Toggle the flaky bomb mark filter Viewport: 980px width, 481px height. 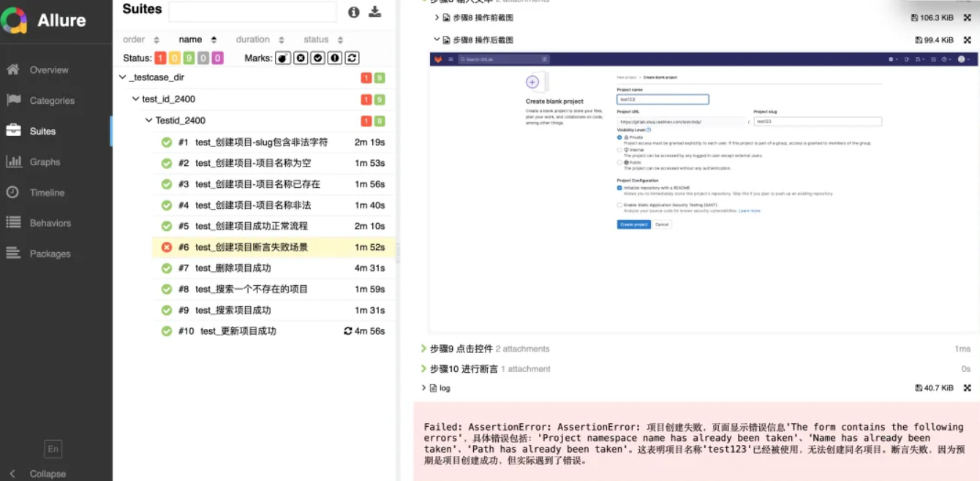[x=283, y=58]
